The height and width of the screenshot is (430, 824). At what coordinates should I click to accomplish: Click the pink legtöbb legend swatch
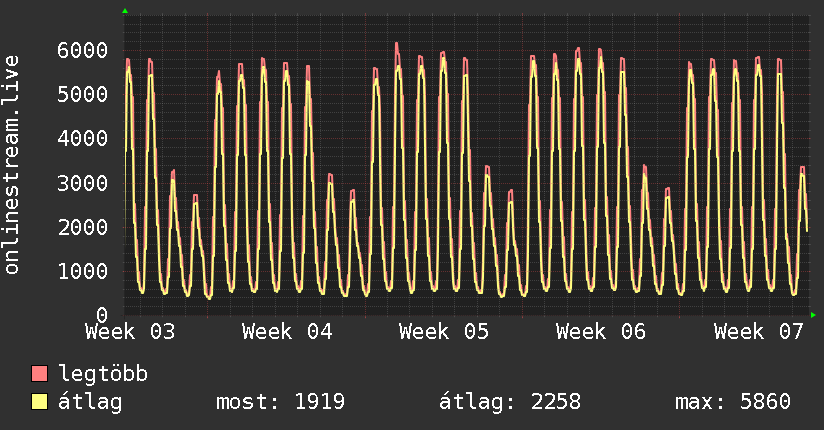pos(39,373)
